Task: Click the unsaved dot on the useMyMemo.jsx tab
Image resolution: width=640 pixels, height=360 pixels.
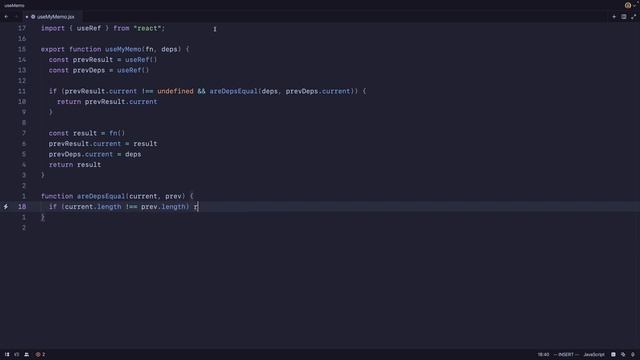Action: (27, 17)
